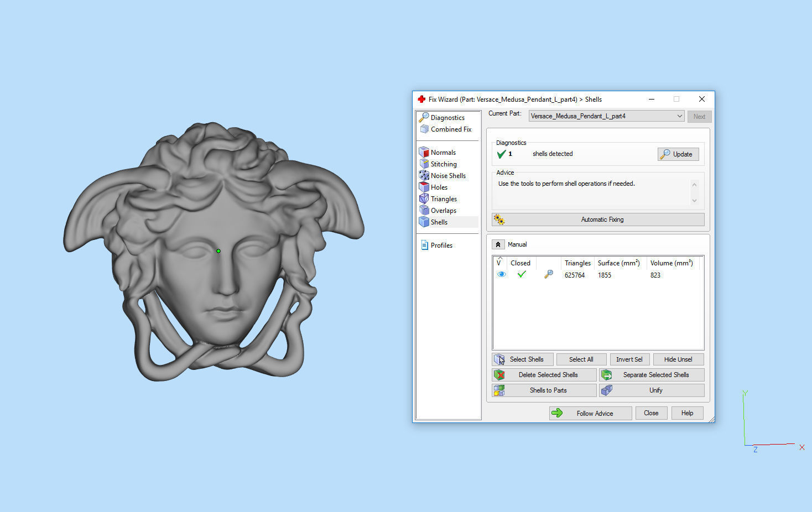Click the magnifier icon in shell row
This screenshot has width=812, height=512.
coord(548,274)
